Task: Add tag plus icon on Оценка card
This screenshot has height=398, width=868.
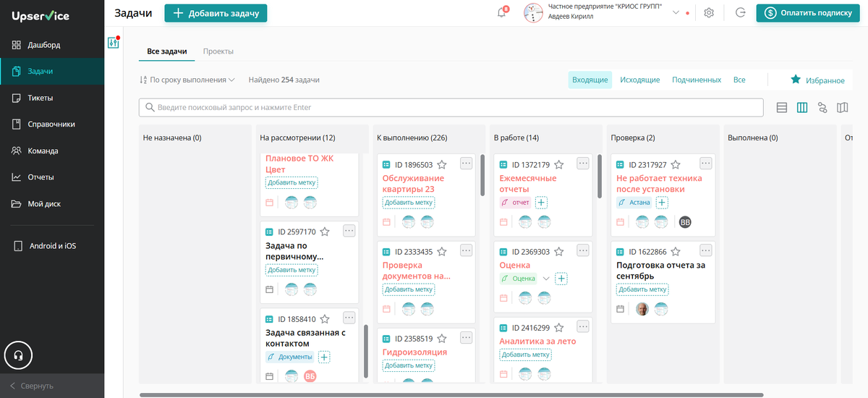Action: pos(561,279)
